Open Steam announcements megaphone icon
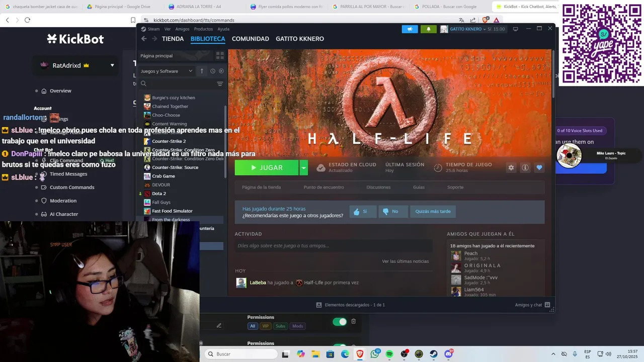Image resolution: width=644 pixels, height=362 pixels. tap(410, 29)
